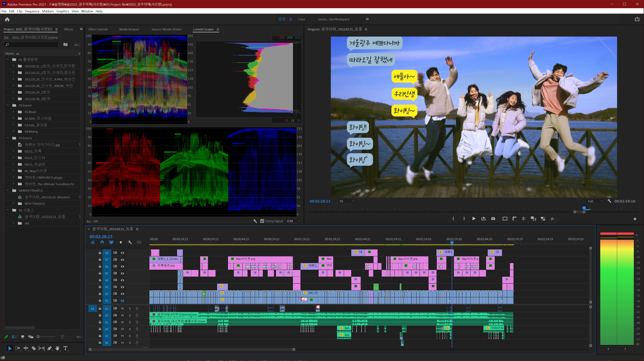Image resolution: width=644 pixels, height=361 pixels.
Task: Hide the V8 track output
Action: click(123, 253)
